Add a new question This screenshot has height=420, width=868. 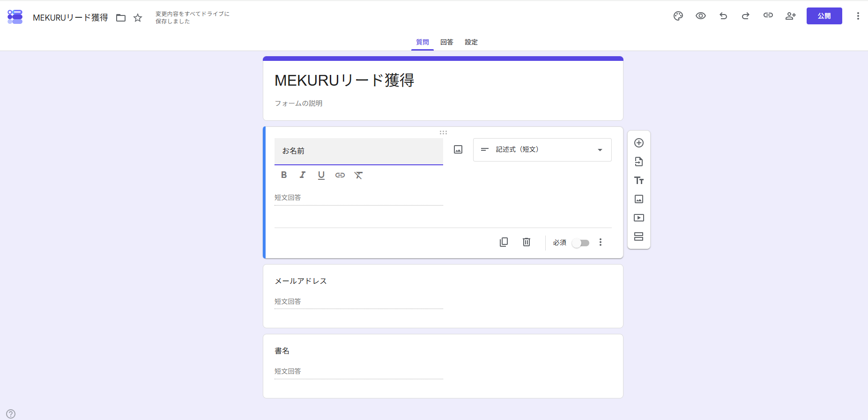(x=639, y=143)
